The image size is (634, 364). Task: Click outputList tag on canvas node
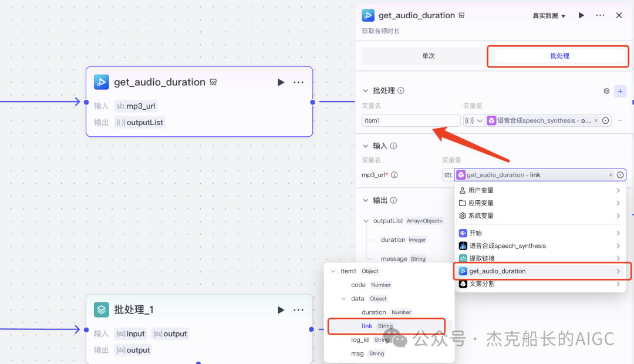140,123
